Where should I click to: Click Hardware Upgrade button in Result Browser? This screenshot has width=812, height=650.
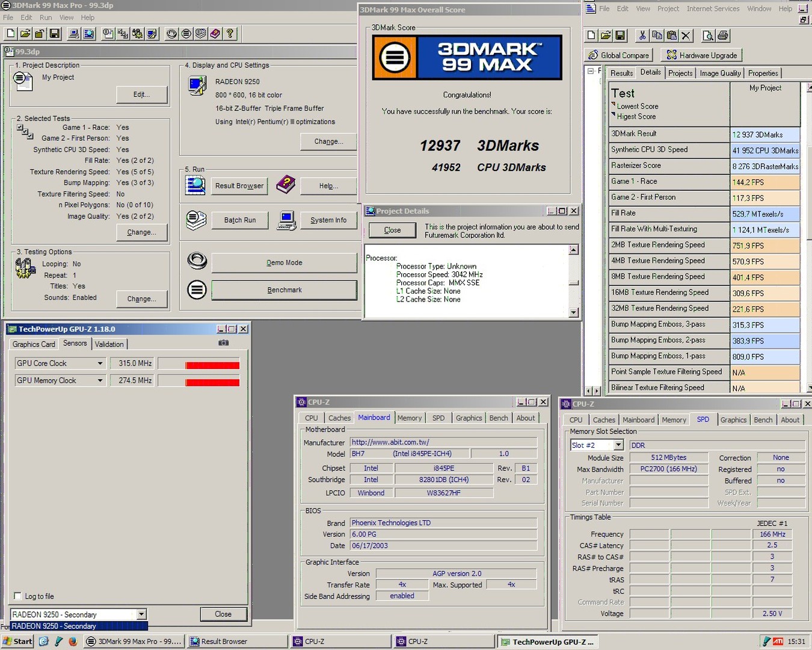[701, 55]
